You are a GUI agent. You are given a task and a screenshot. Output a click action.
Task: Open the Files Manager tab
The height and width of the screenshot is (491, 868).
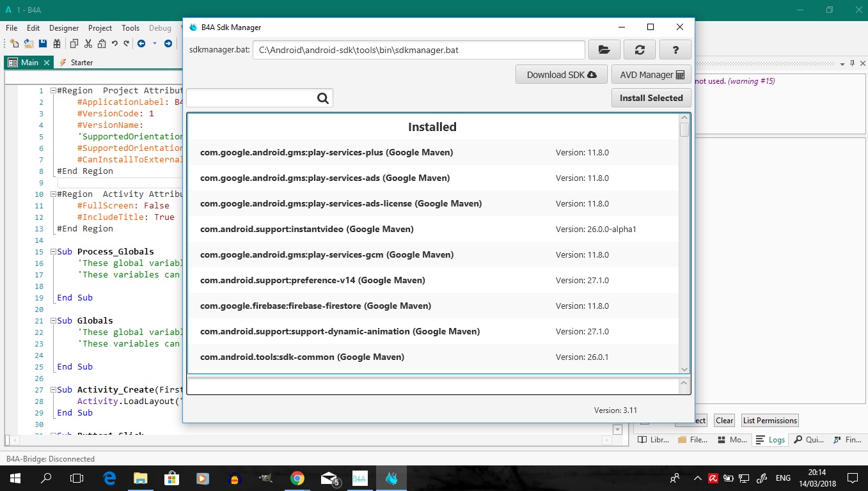693,440
